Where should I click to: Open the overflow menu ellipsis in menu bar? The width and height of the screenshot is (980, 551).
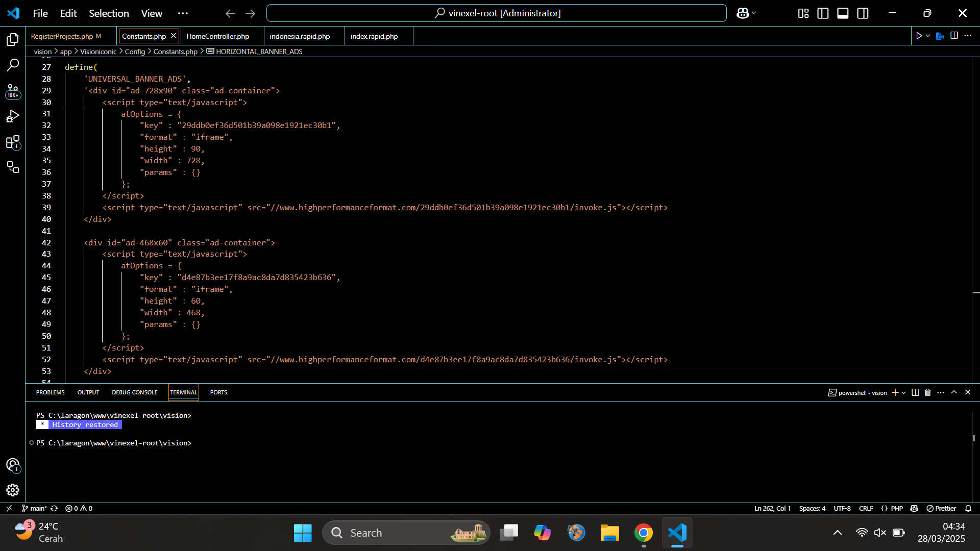pyautogui.click(x=183, y=13)
